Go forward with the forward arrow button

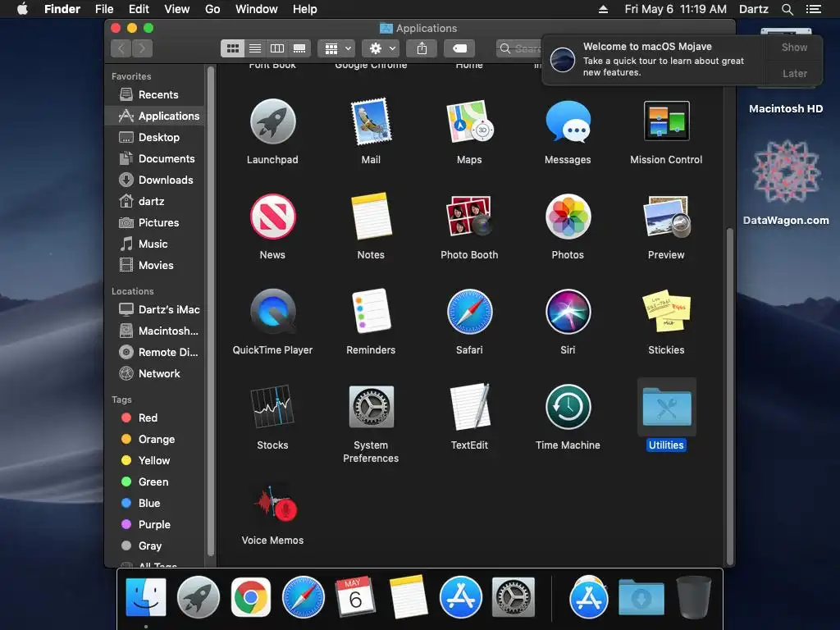click(x=142, y=48)
